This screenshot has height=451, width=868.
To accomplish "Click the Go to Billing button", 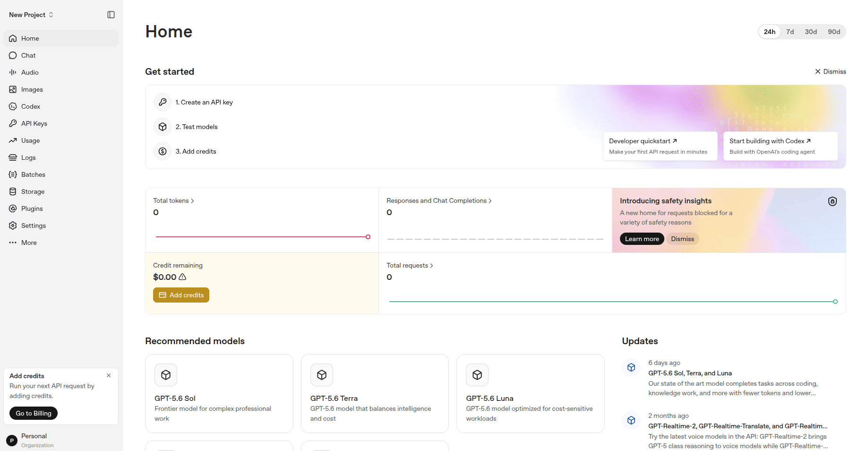I will (34, 413).
